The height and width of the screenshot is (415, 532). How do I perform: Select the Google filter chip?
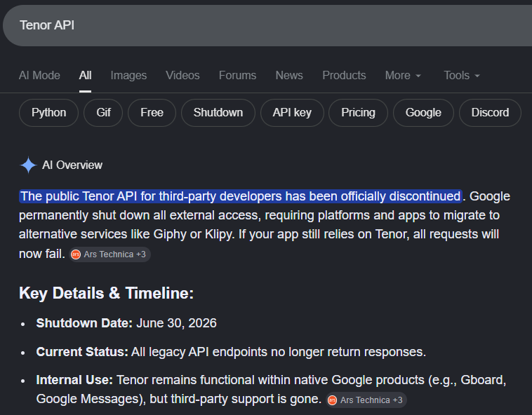[x=423, y=113]
